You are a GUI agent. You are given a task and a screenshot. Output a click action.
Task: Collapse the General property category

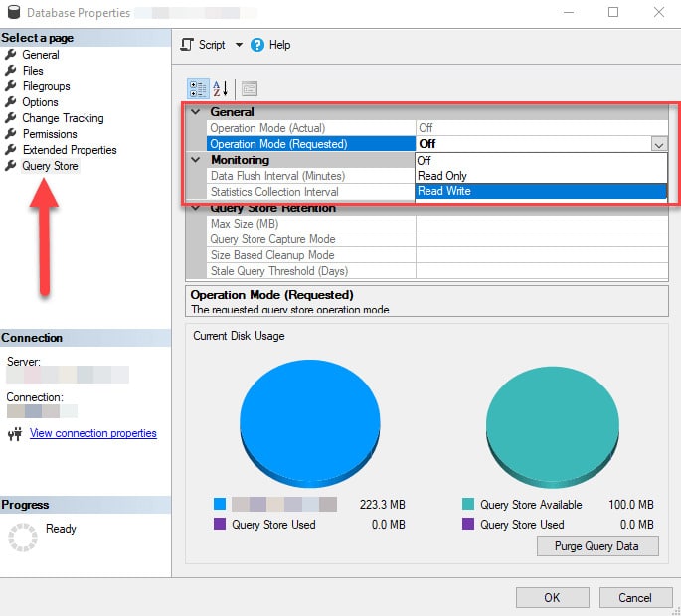[196, 112]
